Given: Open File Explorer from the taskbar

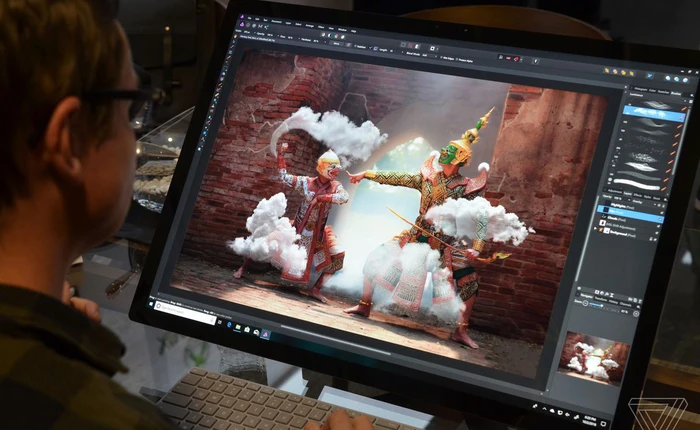Looking at the screenshot, I should point(238,328).
